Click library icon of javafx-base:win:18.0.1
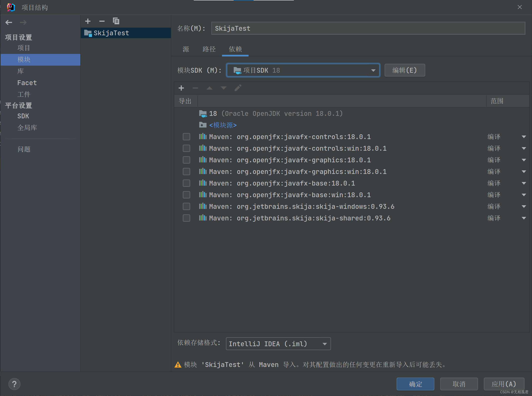Viewport: 532px width, 396px height. pyautogui.click(x=203, y=195)
